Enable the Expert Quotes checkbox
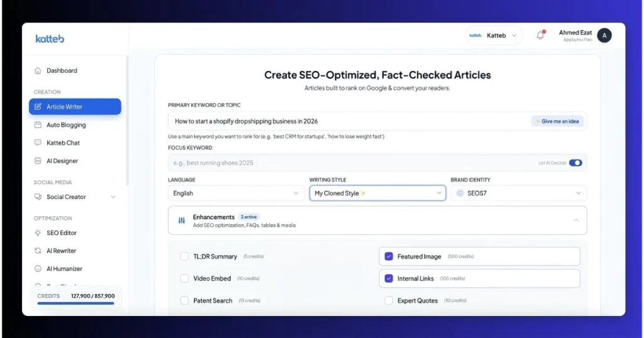644x338 pixels. click(389, 301)
